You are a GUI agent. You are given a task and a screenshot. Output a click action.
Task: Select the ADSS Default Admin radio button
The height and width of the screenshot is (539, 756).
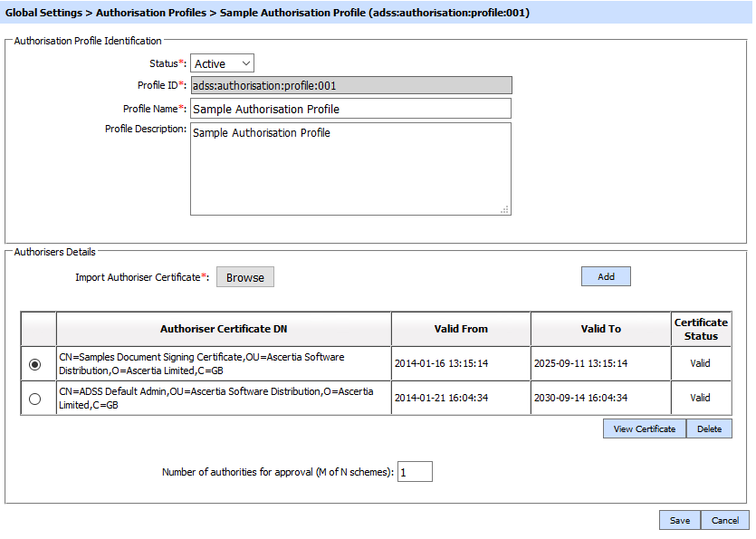click(x=35, y=399)
